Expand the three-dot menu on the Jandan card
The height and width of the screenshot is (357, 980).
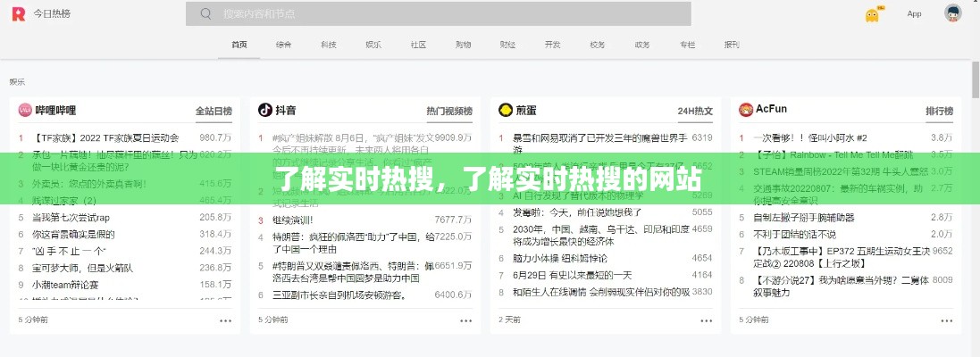coord(707,320)
